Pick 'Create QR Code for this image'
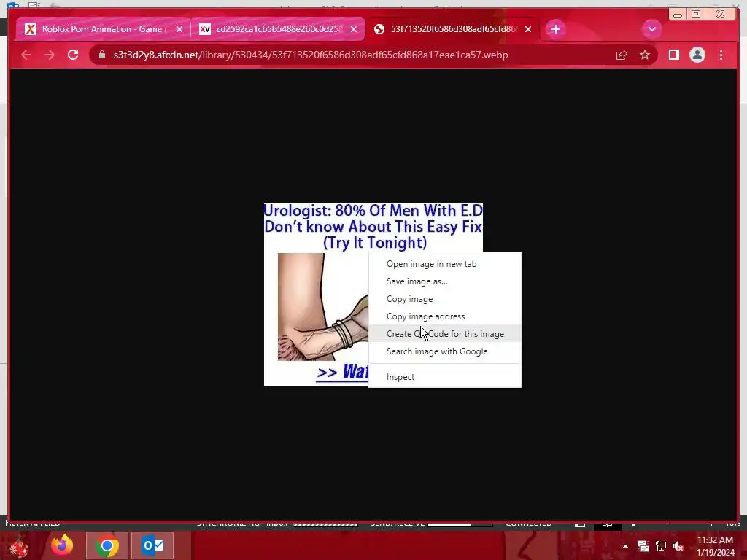This screenshot has width=747, height=560. [445, 334]
